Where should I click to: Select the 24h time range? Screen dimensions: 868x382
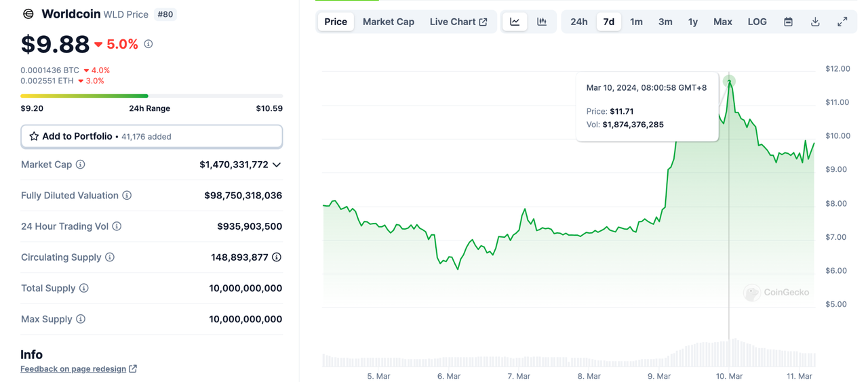(x=578, y=22)
